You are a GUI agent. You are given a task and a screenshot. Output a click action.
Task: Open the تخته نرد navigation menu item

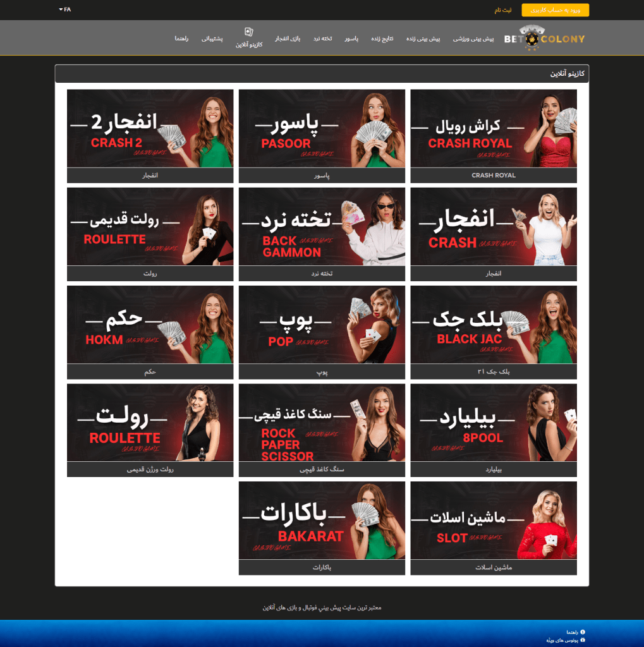(322, 39)
